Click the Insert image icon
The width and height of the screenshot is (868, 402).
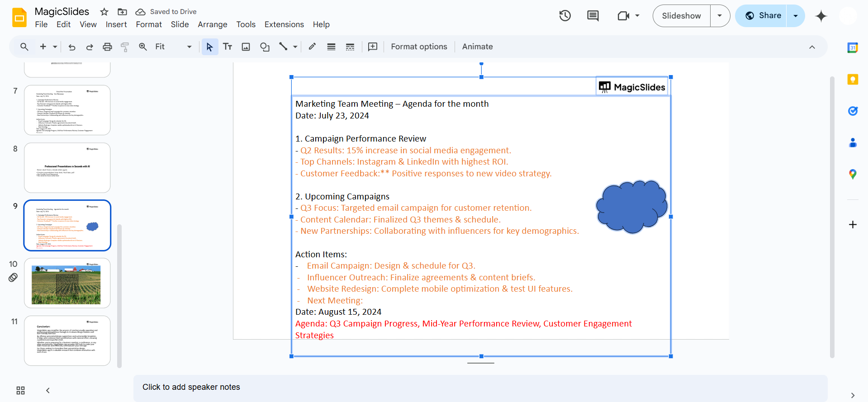[246, 47]
